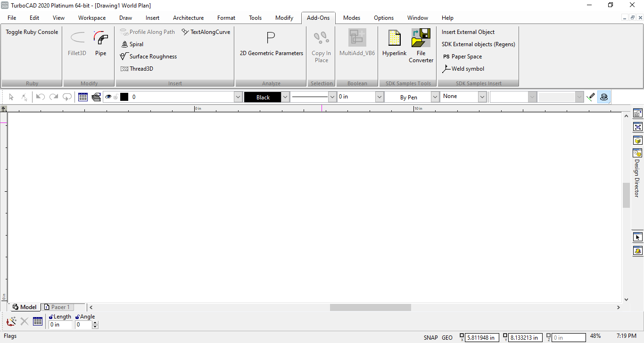Screen dimensions: 644x343
Task: Switch to the Paper 1 tab
Action: (x=57, y=307)
